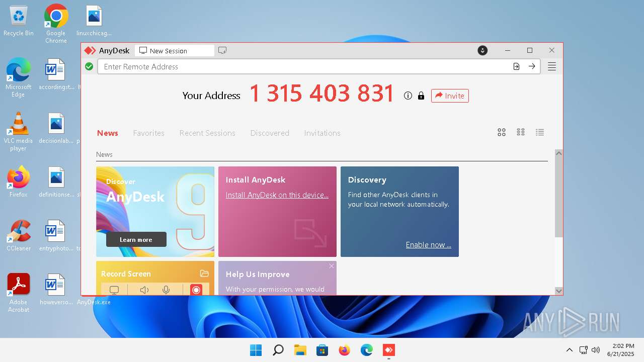Select the decisionlab image file on desktop

click(x=56, y=129)
